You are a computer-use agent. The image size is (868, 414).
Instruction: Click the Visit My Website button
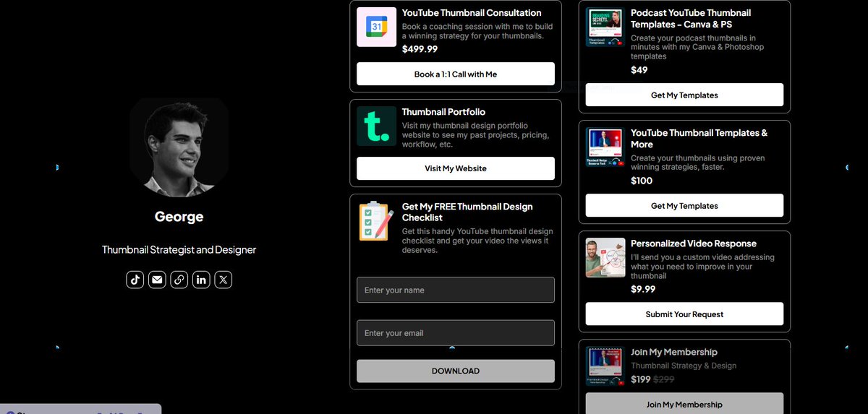pyautogui.click(x=456, y=168)
